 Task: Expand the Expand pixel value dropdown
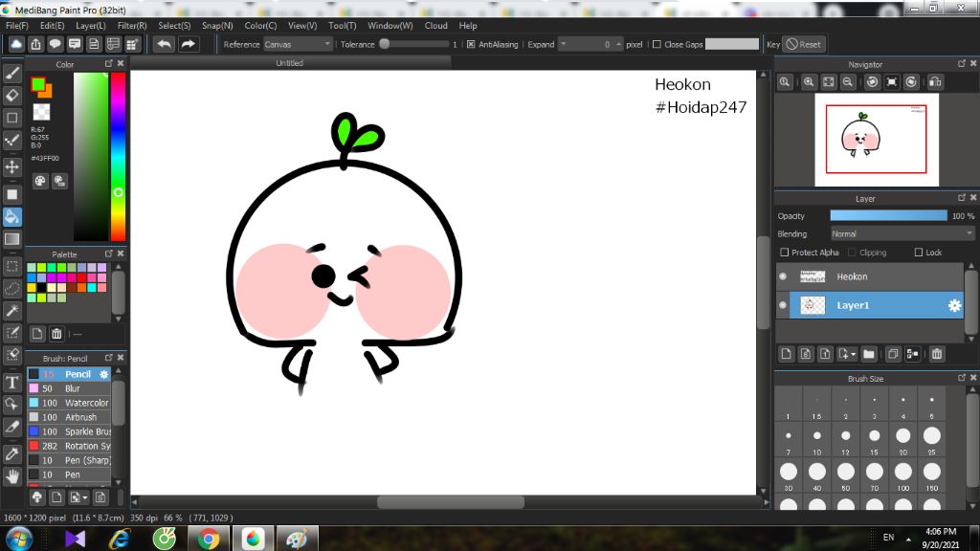(x=564, y=44)
